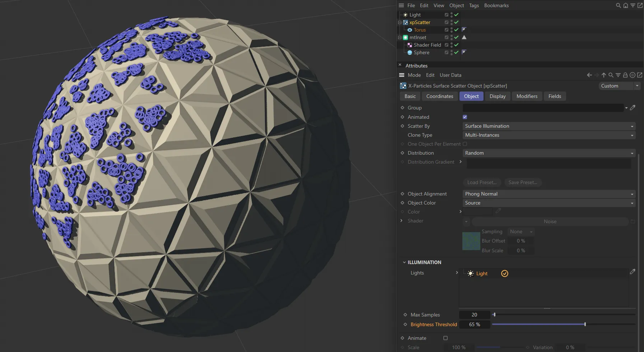Image resolution: width=644 pixels, height=352 pixels.
Task: Enable the Animate checkbox near Scale
Action: pyautogui.click(x=445, y=338)
